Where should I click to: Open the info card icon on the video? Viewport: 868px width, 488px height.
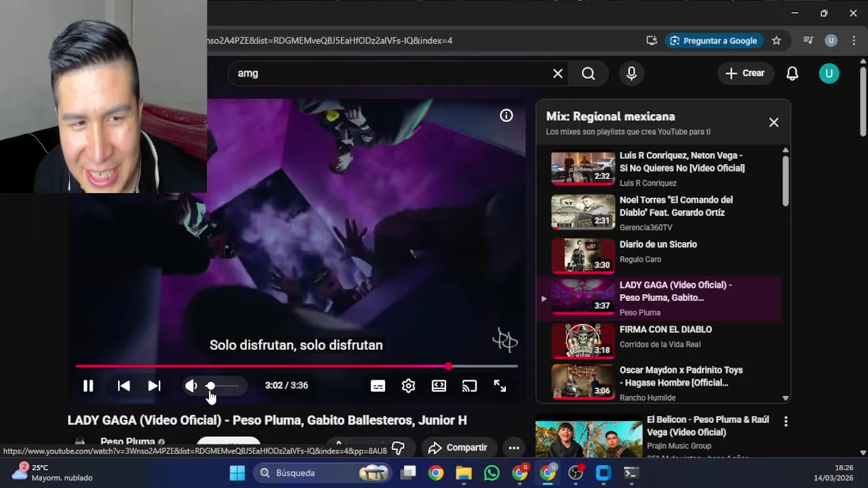(506, 116)
